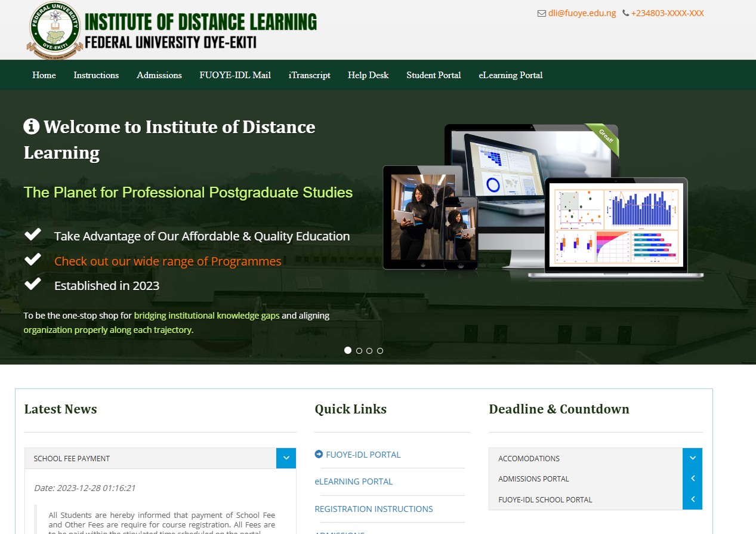The width and height of the screenshot is (756, 534).
Task: Expand the ADMISSIONS PORTAL countdown section
Action: pos(692,479)
